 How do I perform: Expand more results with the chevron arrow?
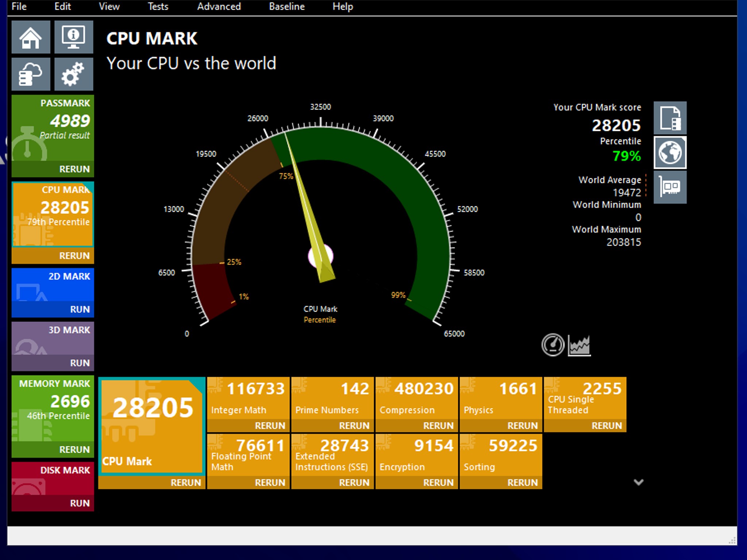638,482
